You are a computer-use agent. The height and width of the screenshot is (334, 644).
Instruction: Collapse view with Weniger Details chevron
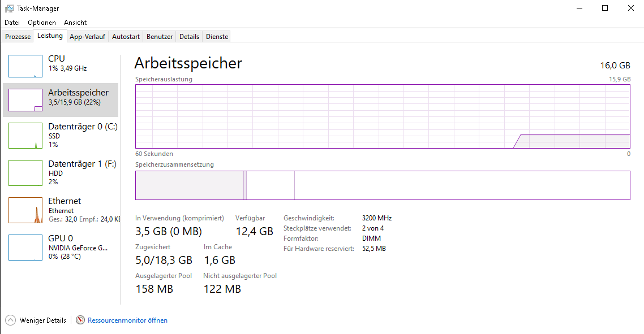coord(11,320)
